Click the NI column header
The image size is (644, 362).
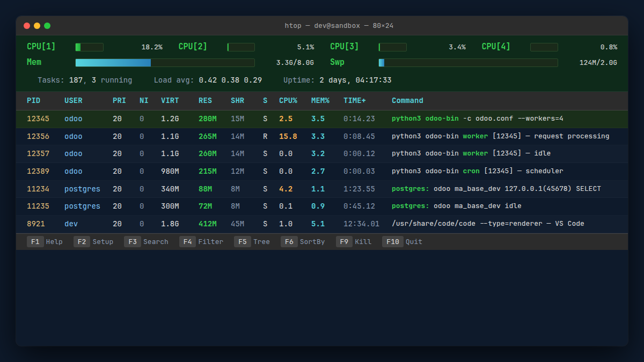[144, 101]
